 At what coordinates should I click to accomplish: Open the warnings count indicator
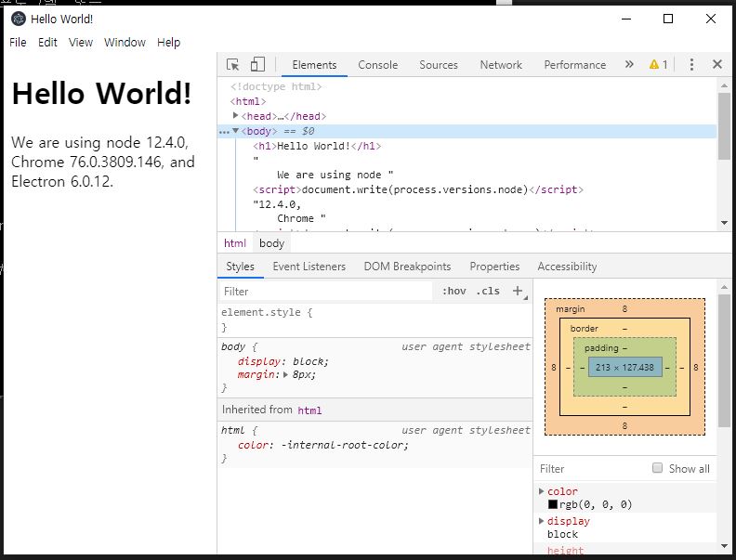tap(658, 65)
